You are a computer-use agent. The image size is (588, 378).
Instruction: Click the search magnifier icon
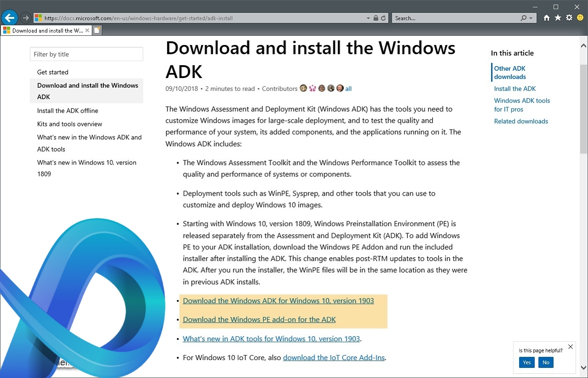click(x=524, y=18)
